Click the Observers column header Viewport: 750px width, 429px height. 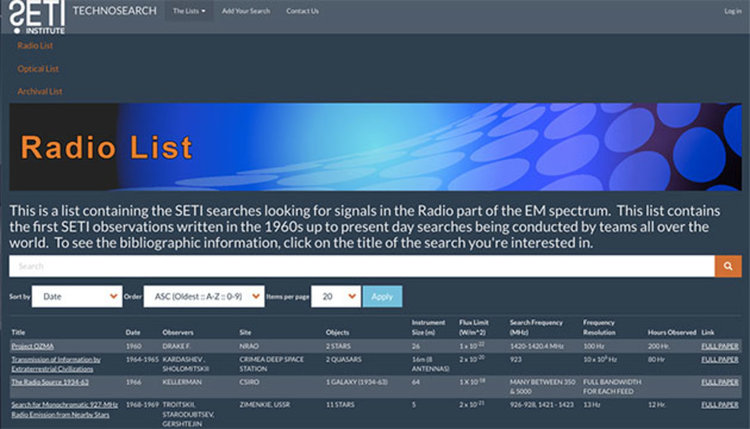point(178,332)
